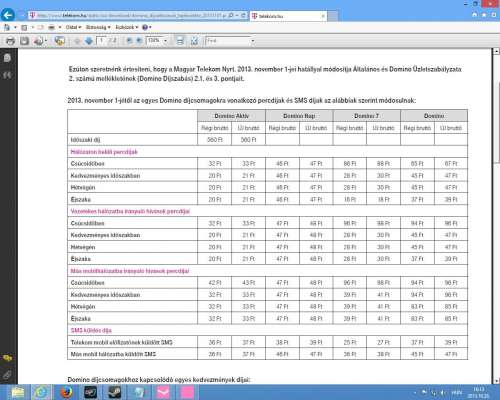Viewport: 500px width, 400px height.
Task: Open the share/email document tool
Action: [38, 41]
